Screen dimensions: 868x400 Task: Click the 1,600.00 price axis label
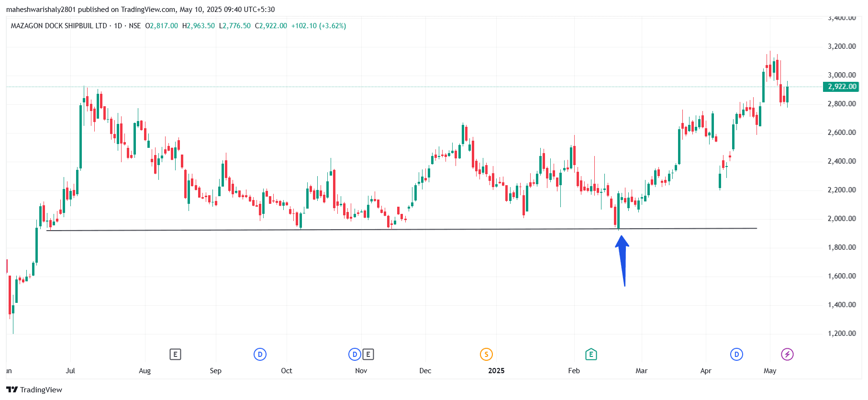coord(842,276)
